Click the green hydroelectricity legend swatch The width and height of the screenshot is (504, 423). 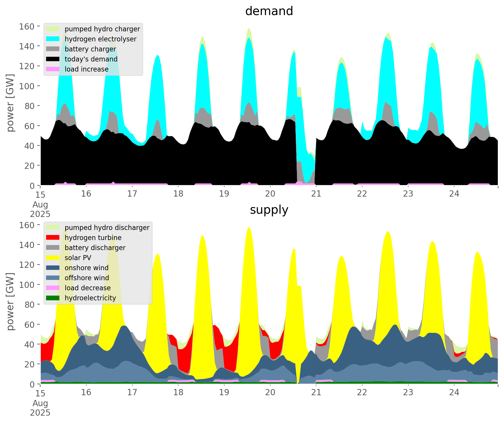53,298
